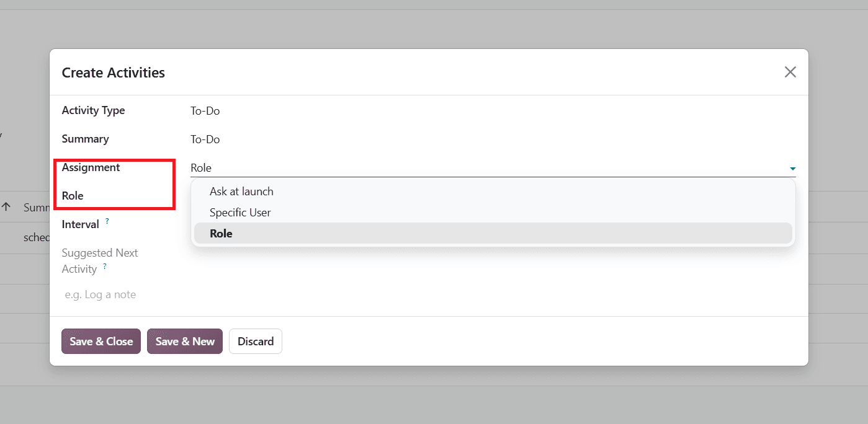Image resolution: width=868 pixels, height=424 pixels.
Task: Click the 'Create Activities' dialog title
Action: tap(114, 73)
